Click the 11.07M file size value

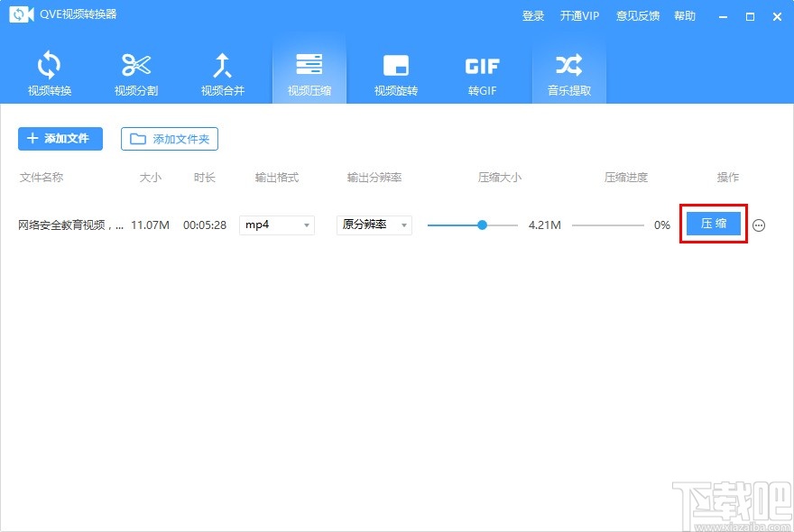click(150, 225)
